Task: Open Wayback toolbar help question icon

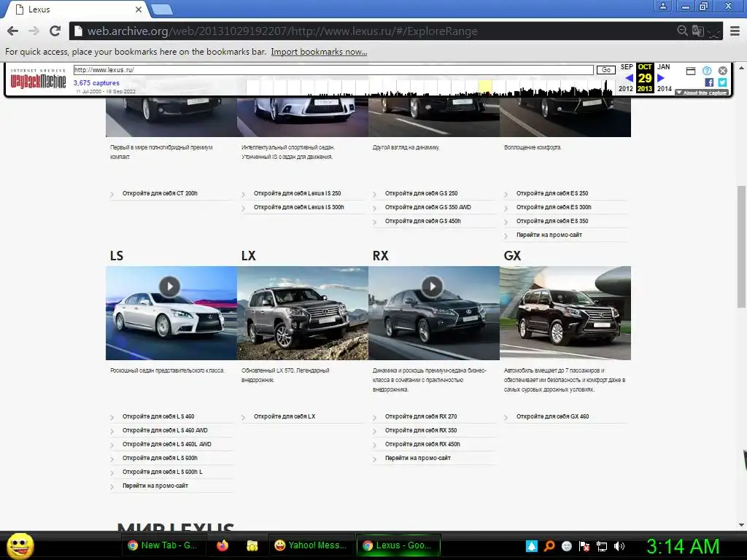Action: click(707, 71)
